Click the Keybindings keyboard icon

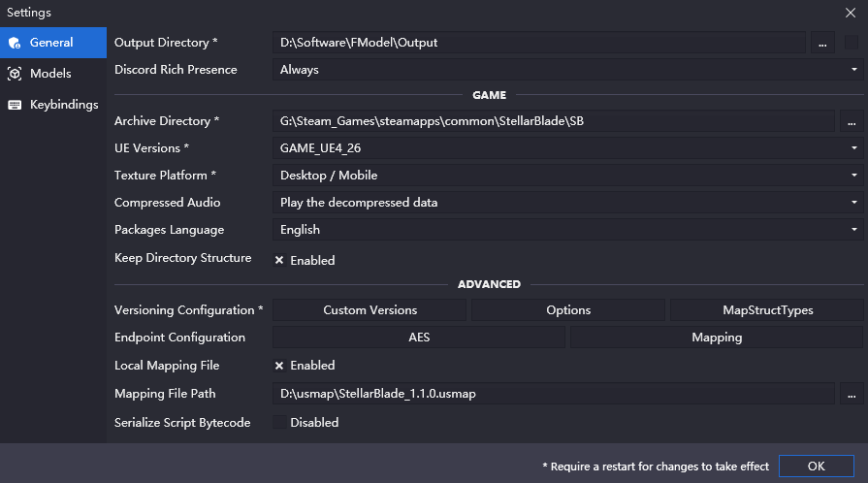(15, 105)
